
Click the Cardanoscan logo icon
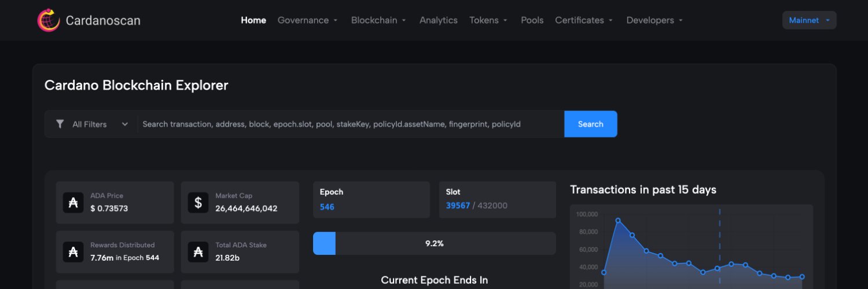[x=49, y=20]
